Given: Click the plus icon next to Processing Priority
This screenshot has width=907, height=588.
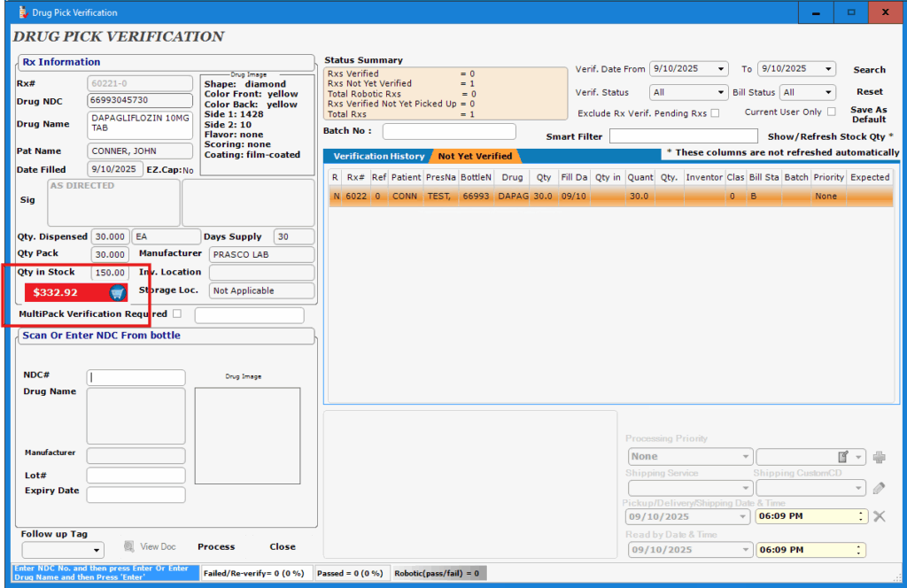Looking at the screenshot, I should (x=879, y=457).
